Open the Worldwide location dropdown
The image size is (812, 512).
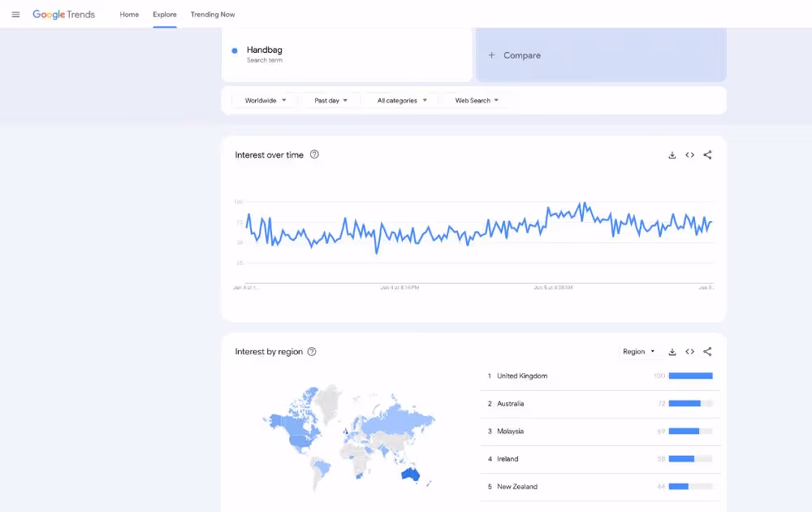pyautogui.click(x=266, y=101)
